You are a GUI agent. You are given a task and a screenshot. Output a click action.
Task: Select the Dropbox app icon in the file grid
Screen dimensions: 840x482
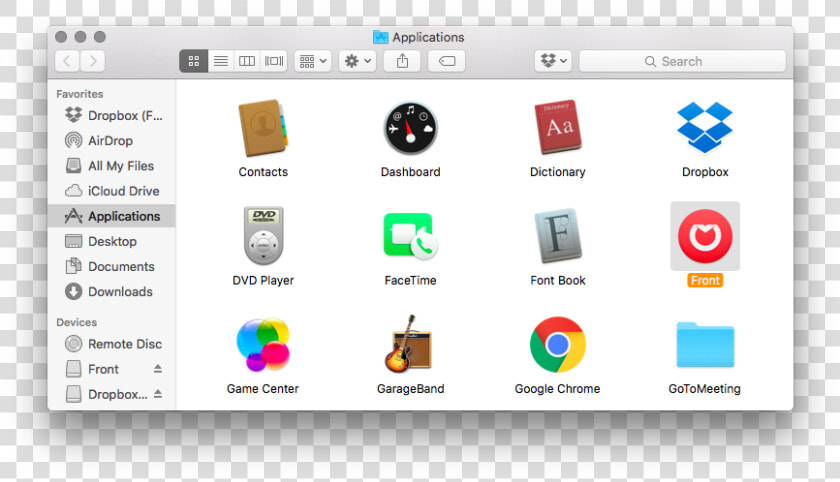705,127
